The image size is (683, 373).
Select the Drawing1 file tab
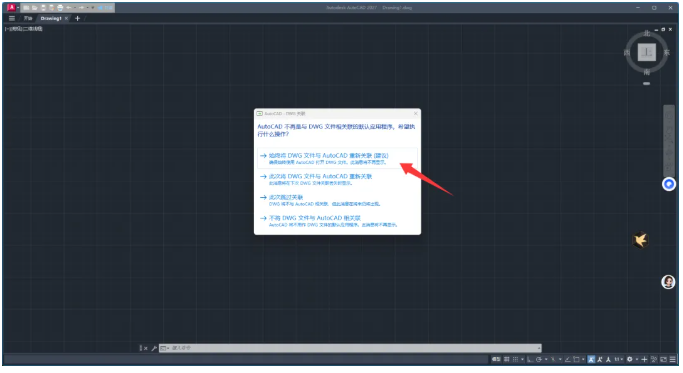[51, 18]
